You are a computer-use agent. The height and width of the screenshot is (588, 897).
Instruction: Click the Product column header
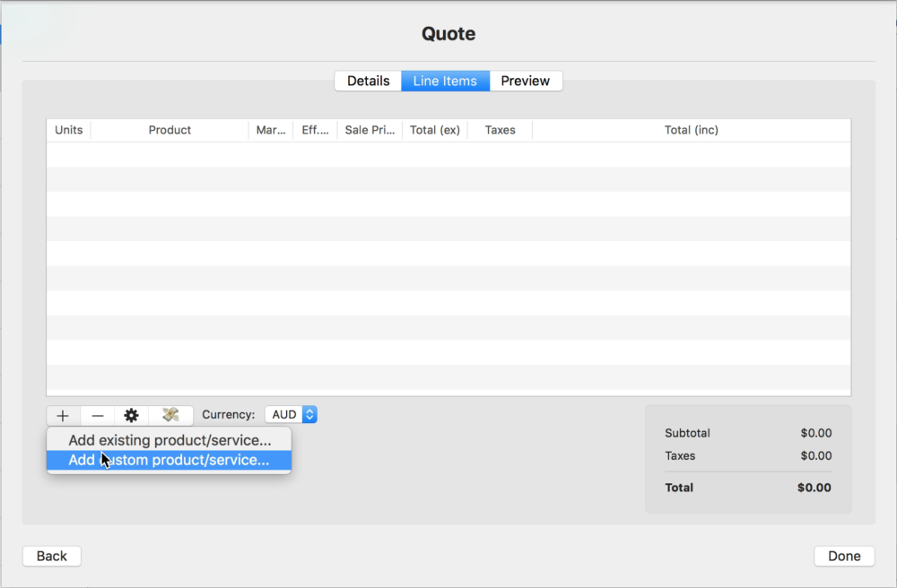(169, 130)
